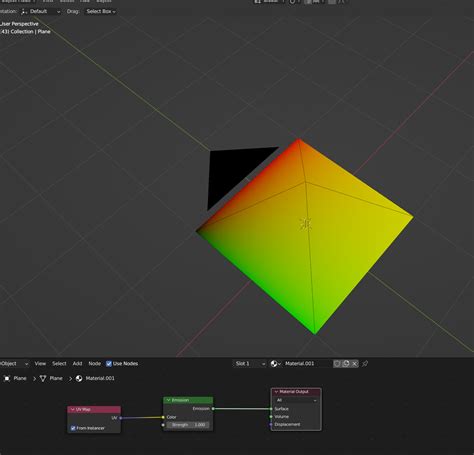Unlink Material.001 with the X icon
This screenshot has height=455, width=474.
point(355,364)
